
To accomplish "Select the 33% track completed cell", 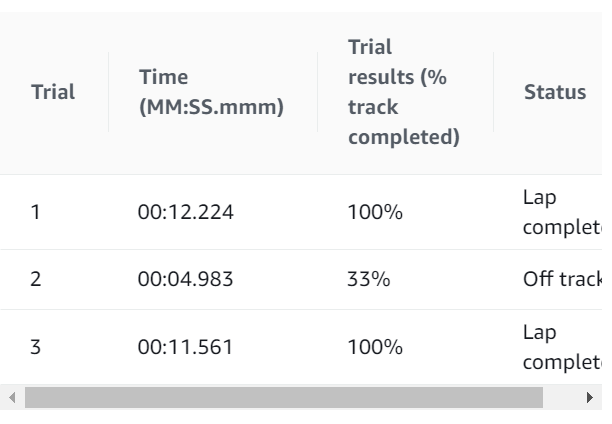I will pyautogui.click(x=368, y=279).
